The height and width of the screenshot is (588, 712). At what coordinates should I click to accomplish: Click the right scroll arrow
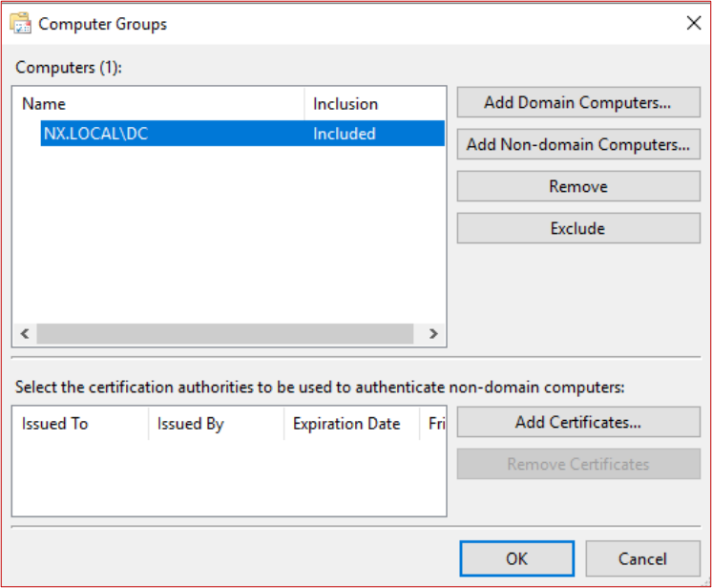pos(433,334)
